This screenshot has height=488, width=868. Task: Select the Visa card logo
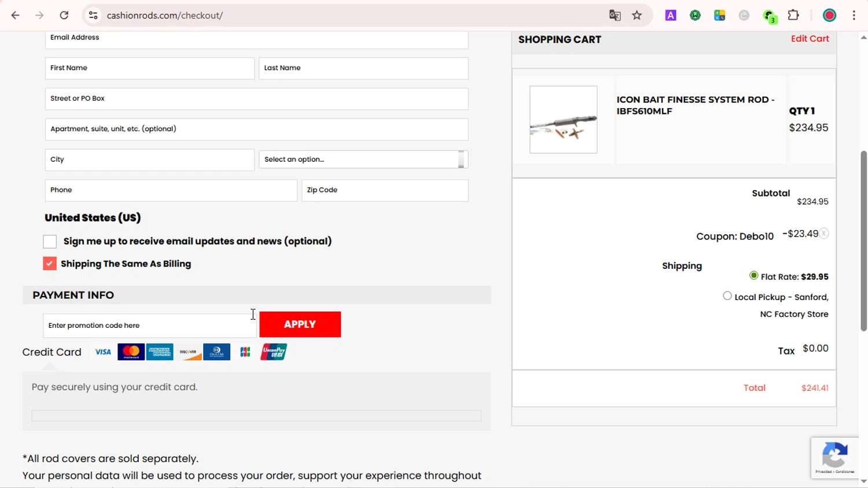pos(103,352)
